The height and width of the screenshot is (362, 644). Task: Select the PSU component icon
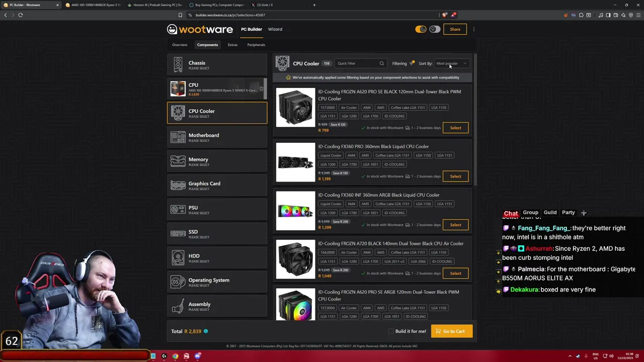tap(178, 209)
